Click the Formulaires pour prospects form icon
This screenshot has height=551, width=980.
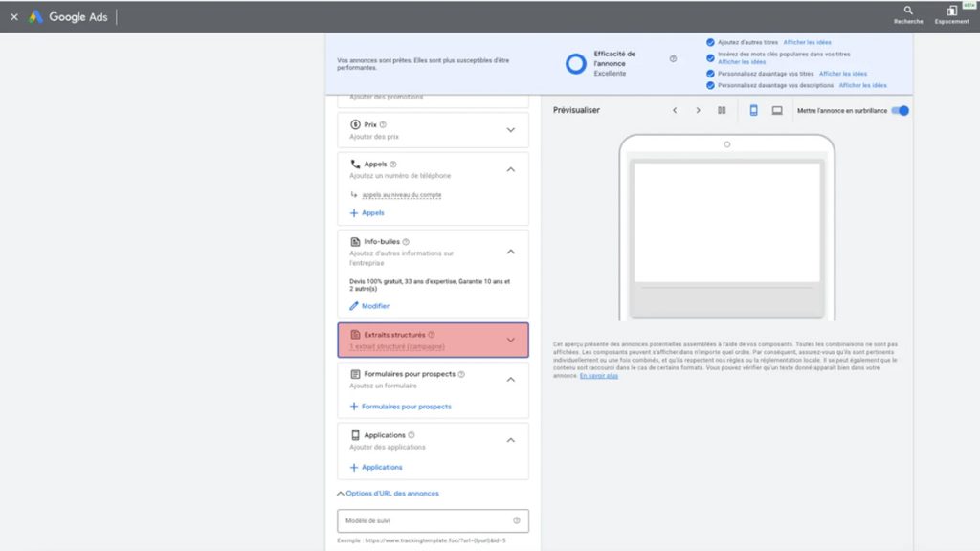point(355,374)
